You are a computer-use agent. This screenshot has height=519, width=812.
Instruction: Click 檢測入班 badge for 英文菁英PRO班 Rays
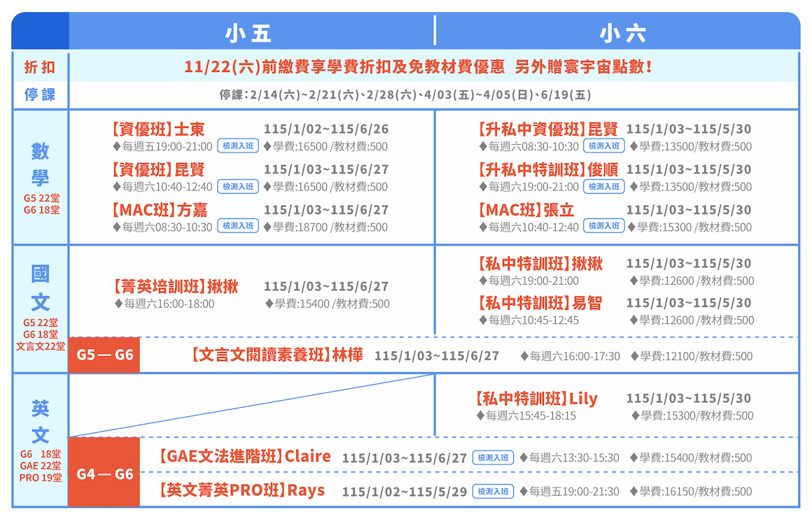coord(493,492)
